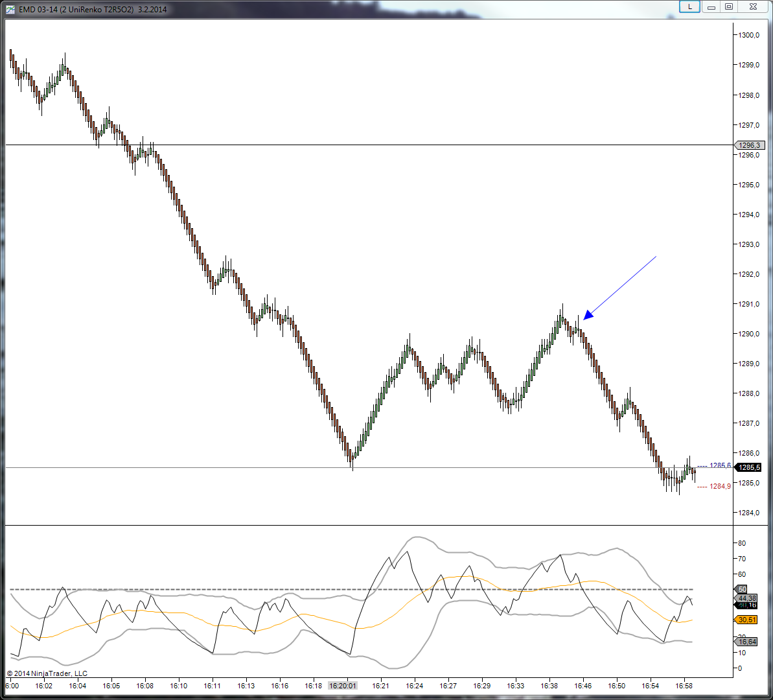773x700 pixels.
Task: Click the 16:13 time axis label
Action: 246,686
